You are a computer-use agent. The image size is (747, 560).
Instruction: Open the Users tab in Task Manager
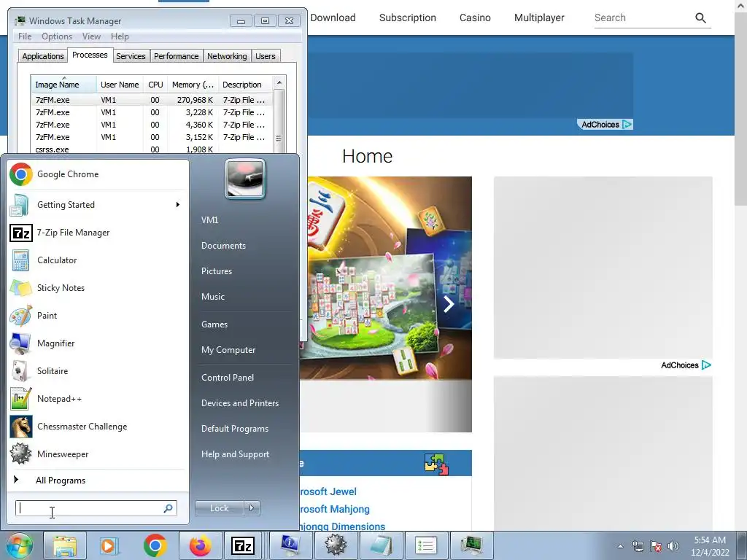point(266,56)
